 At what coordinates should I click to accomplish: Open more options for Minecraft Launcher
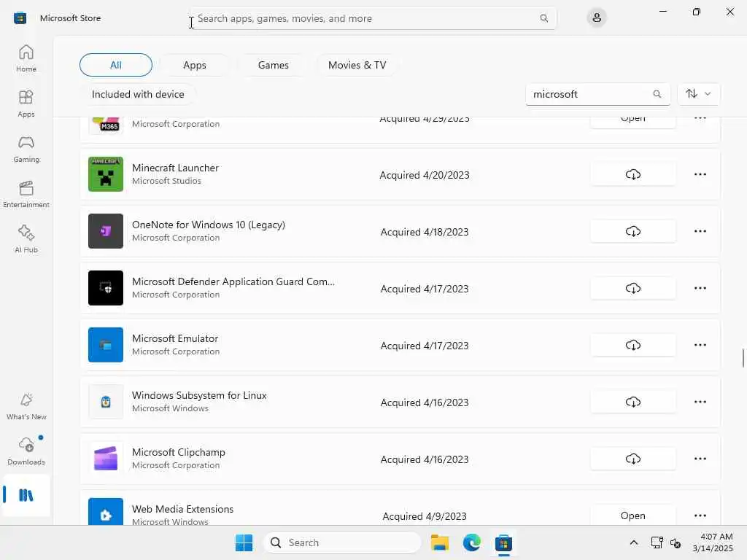pos(700,175)
